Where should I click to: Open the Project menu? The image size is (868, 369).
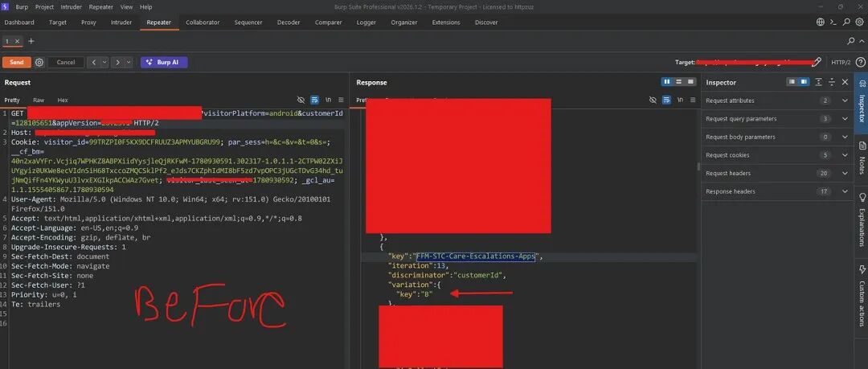(45, 7)
